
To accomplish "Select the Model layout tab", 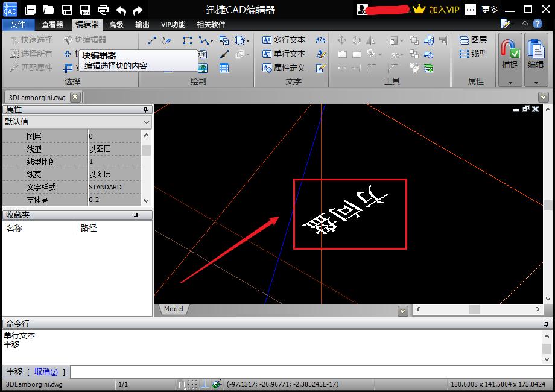I will pos(173,309).
